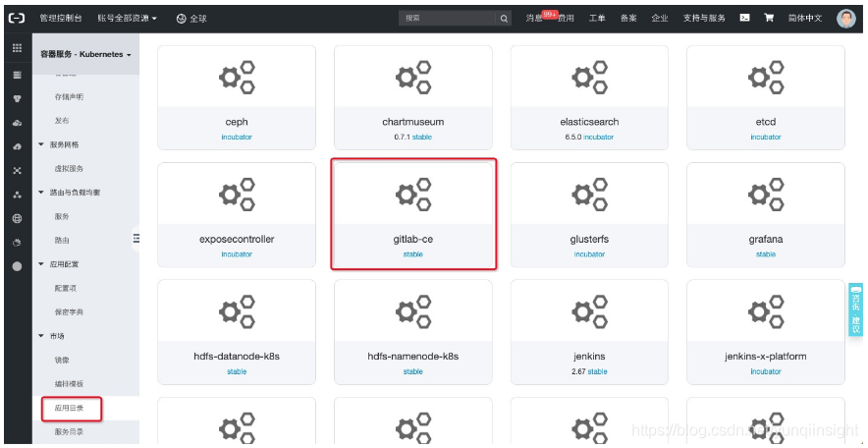Click the cloud upload icon in left rail
868x448 pixels.
pyautogui.click(x=17, y=146)
